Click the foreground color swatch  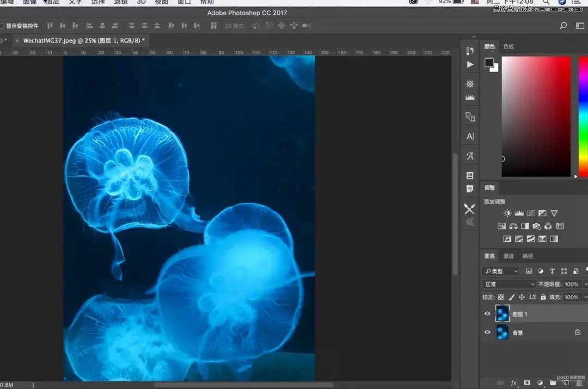point(489,63)
